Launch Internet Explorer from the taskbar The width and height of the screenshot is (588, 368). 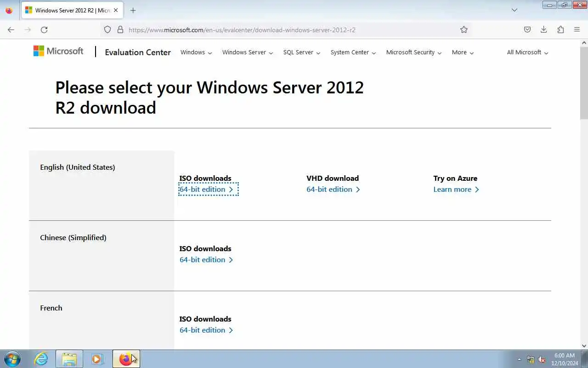41,359
